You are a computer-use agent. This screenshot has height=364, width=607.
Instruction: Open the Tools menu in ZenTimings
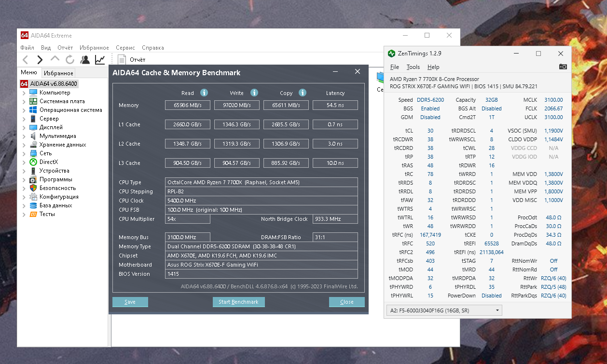tap(413, 67)
